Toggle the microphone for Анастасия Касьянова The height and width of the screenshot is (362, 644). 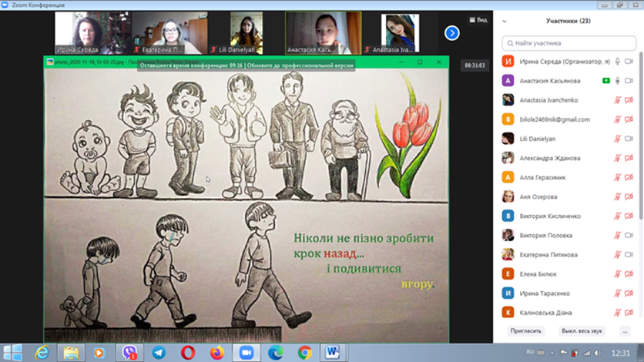pos(617,81)
